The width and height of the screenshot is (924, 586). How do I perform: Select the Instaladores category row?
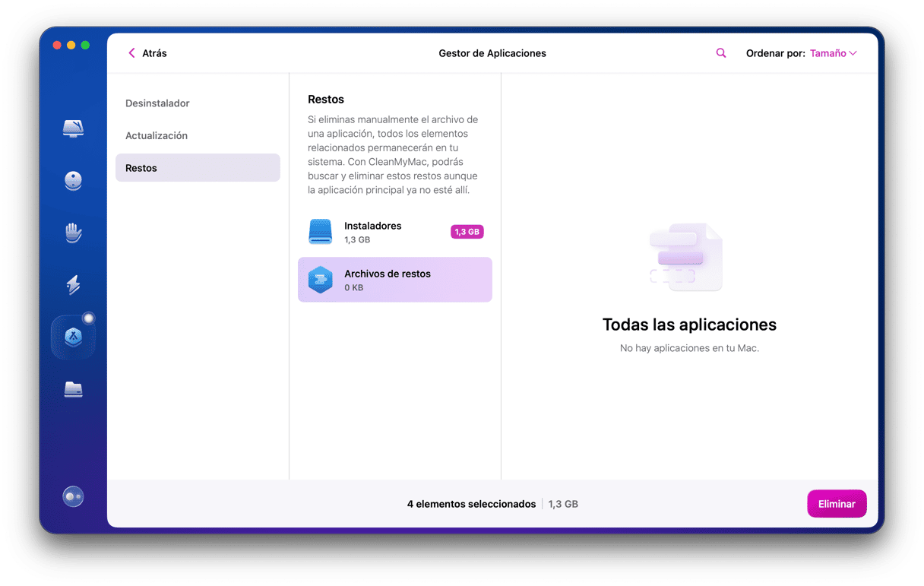pyautogui.click(x=395, y=232)
